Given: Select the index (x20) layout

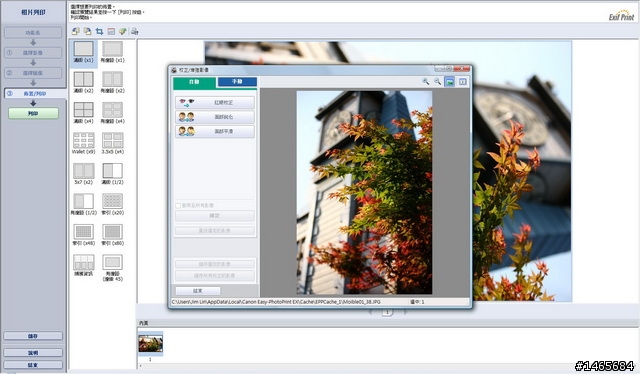Looking at the screenshot, I should point(113,204).
